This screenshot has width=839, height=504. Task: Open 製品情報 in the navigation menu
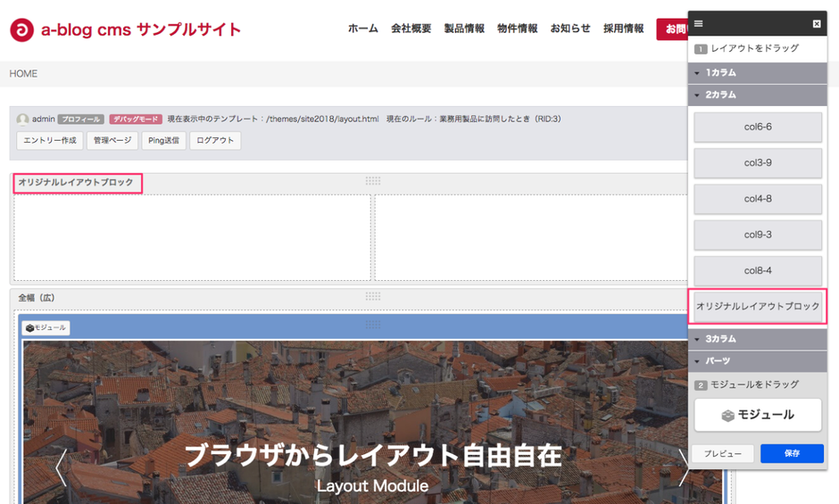464,29
